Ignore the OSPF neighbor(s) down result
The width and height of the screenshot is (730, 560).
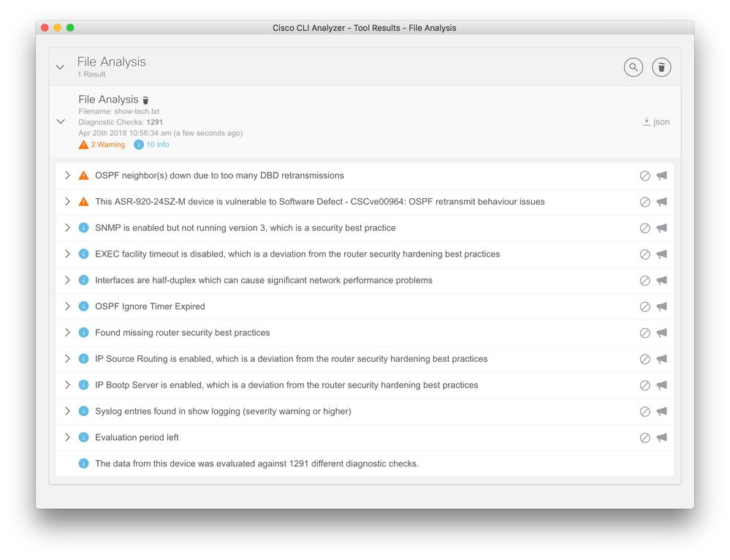pos(645,175)
